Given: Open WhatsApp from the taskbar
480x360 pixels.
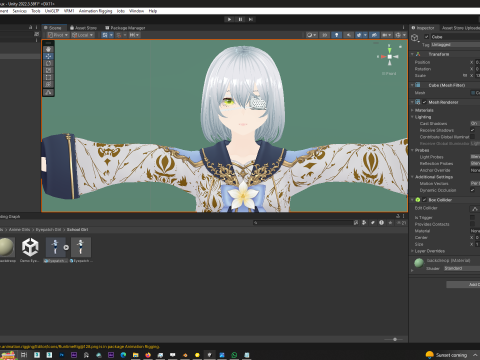Looking at the screenshot, I should coord(234,355).
